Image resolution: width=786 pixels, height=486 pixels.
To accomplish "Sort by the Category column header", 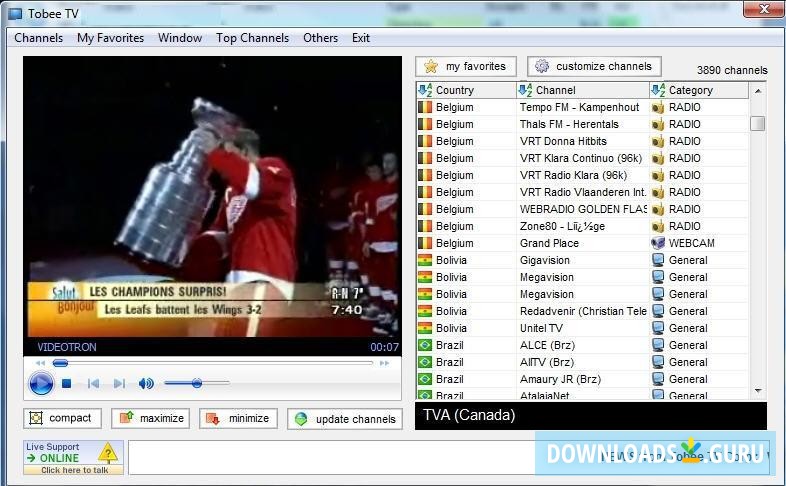I will pyautogui.click(x=699, y=90).
